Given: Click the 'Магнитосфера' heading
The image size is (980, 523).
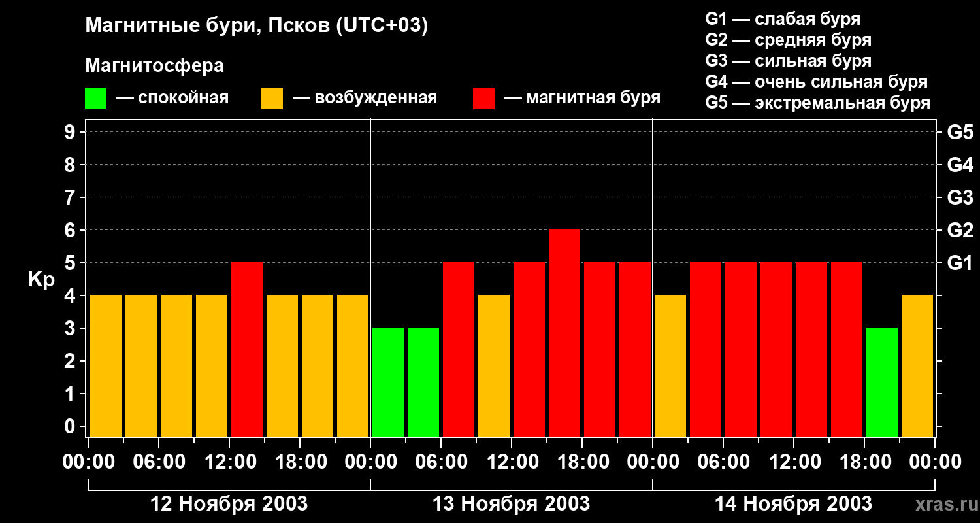Looking at the screenshot, I should point(154,66).
